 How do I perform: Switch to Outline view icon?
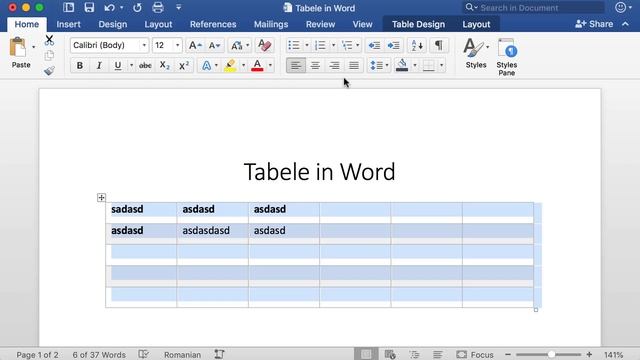point(414,354)
